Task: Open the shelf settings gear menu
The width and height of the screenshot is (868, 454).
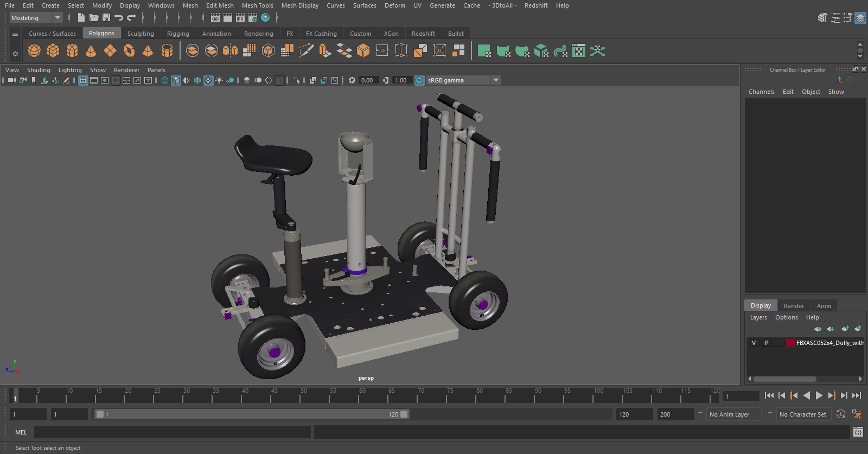Action: 15,54
